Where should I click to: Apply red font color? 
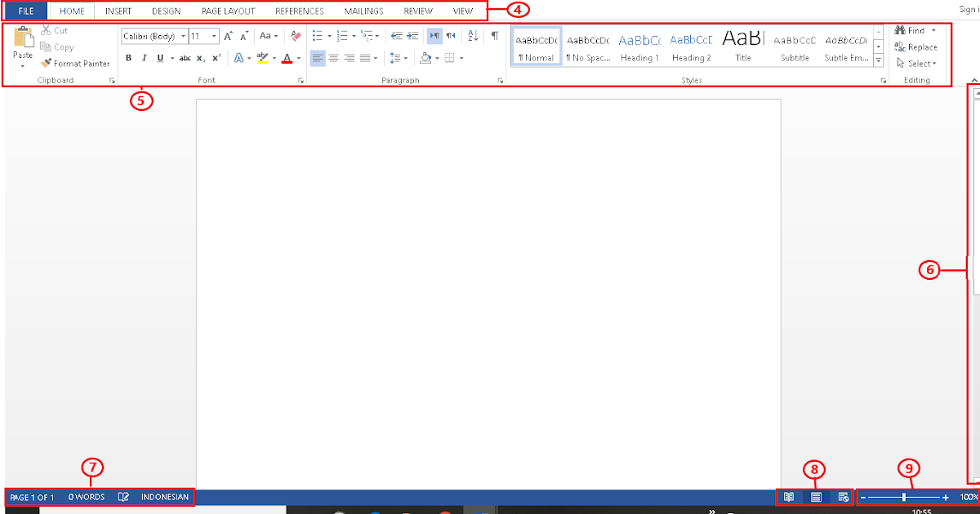(287, 58)
